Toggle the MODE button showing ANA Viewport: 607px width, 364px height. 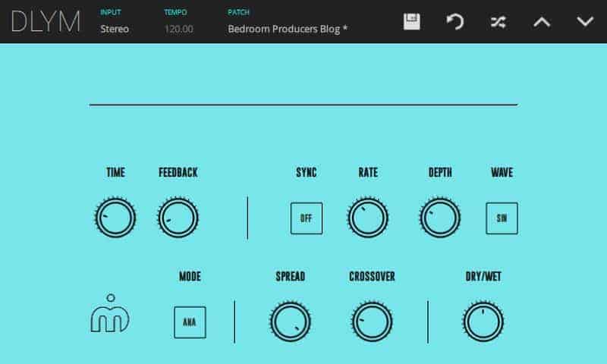190,322
